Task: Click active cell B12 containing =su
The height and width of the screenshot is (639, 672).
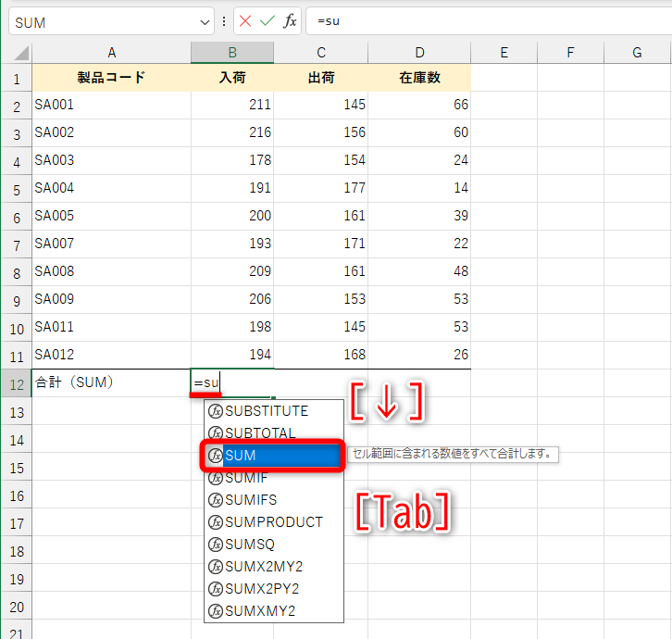Action: pyautogui.click(x=232, y=382)
